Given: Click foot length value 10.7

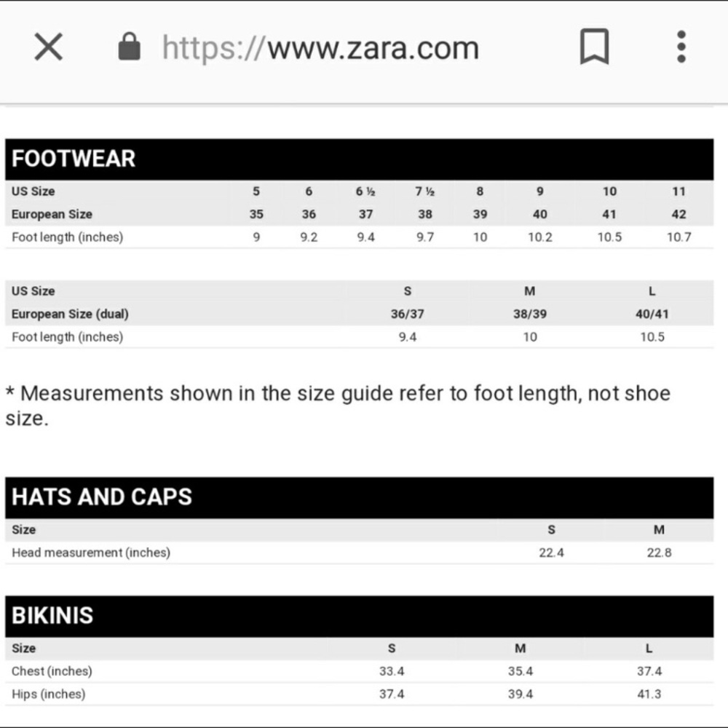Looking at the screenshot, I should (x=678, y=237).
